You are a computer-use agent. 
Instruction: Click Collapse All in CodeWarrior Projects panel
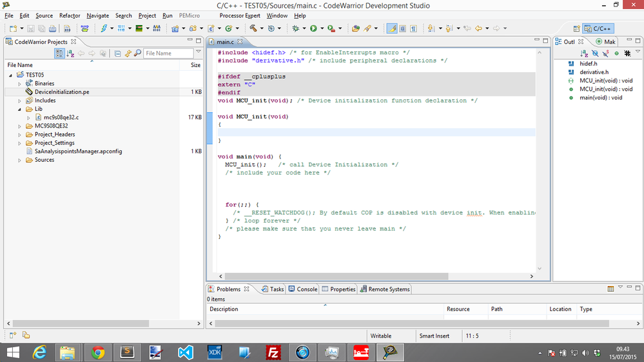coord(118,53)
